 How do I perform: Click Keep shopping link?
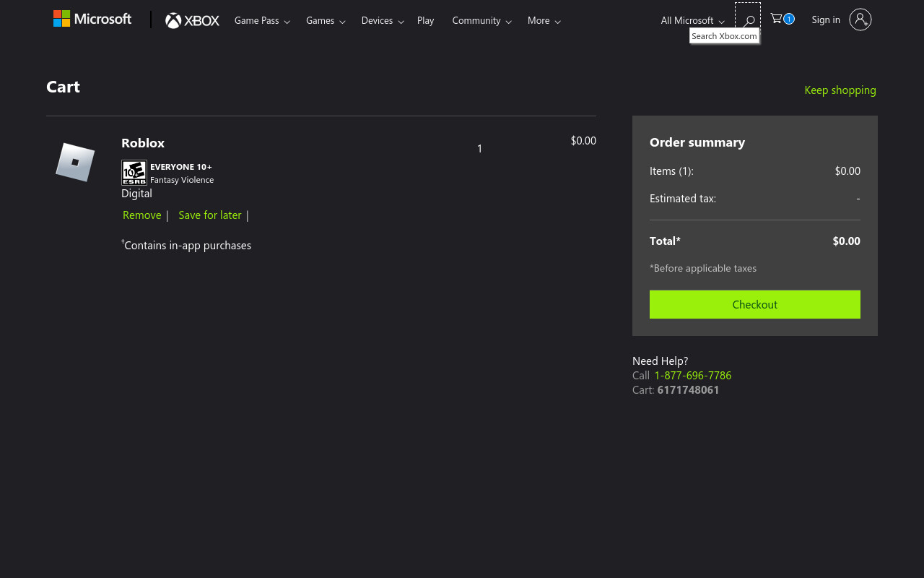(840, 90)
